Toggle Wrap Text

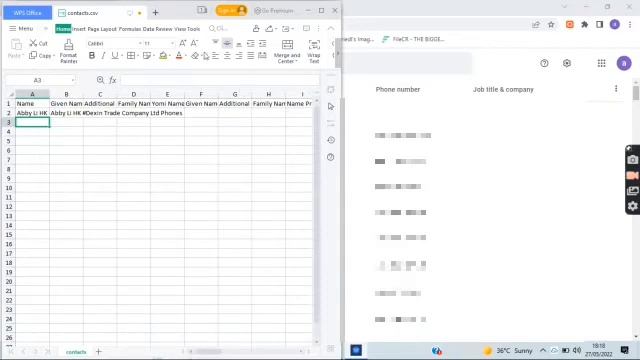coord(314,51)
